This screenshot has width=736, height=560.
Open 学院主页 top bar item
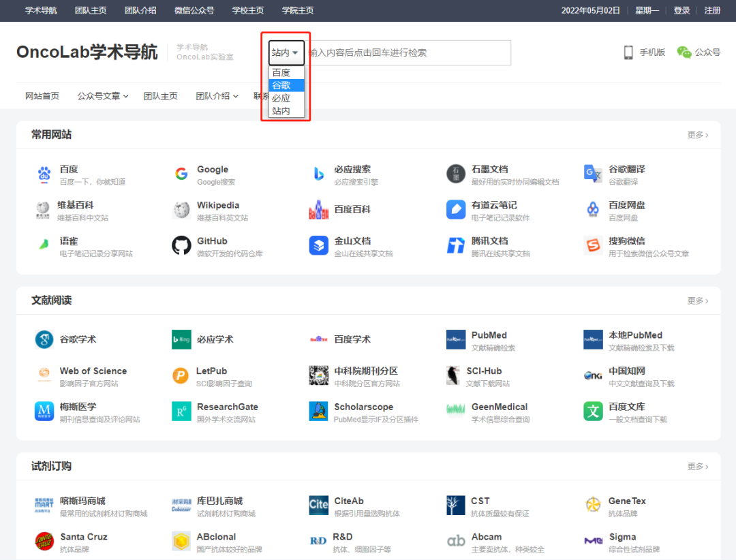pyautogui.click(x=298, y=10)
